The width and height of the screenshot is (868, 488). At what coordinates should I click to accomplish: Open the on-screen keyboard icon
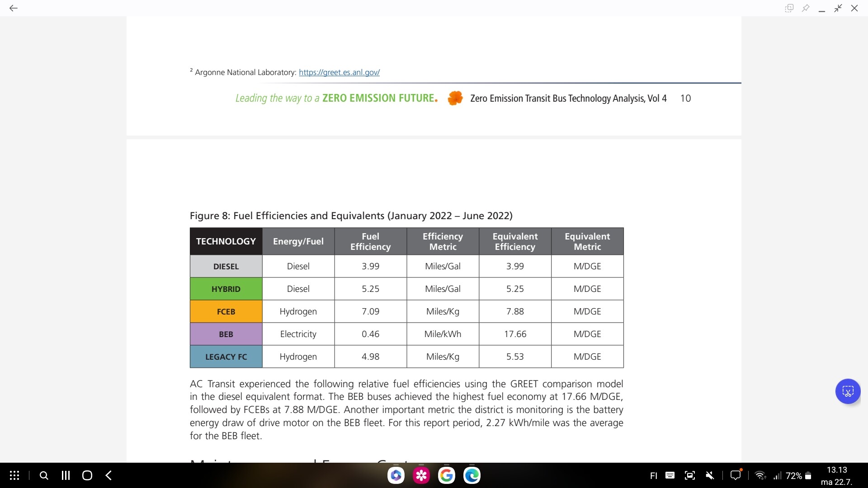point(670,475)
